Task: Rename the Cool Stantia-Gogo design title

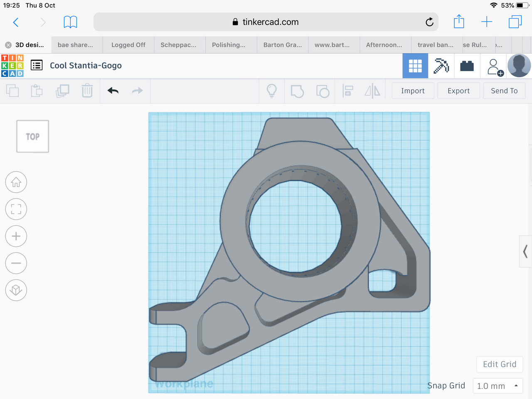Action: [x=86, y=66]
